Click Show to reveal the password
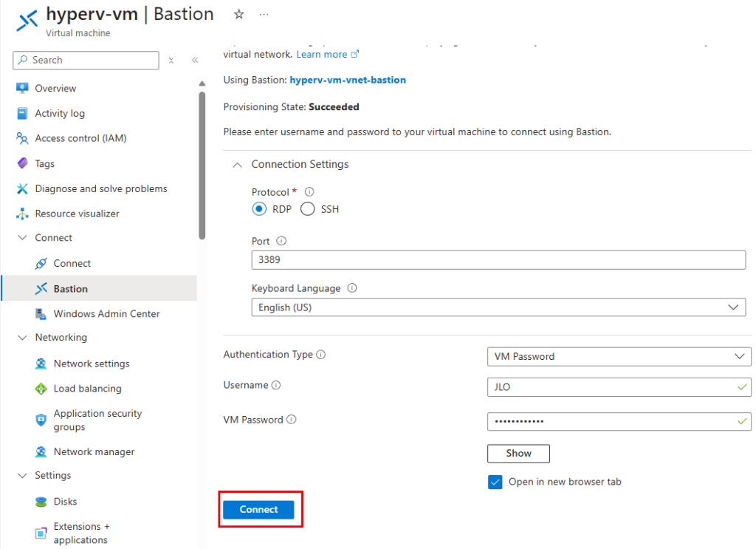This screenshot has width=756, height=549. [x=518, y=454]
